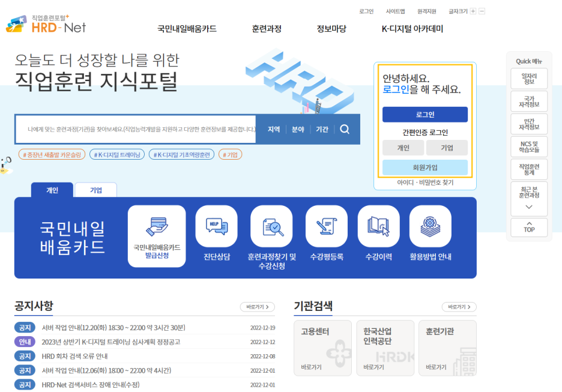Screen dimensions: 562x392
Task: Click the 기관검색 heading
Action: tap(313, 306)
